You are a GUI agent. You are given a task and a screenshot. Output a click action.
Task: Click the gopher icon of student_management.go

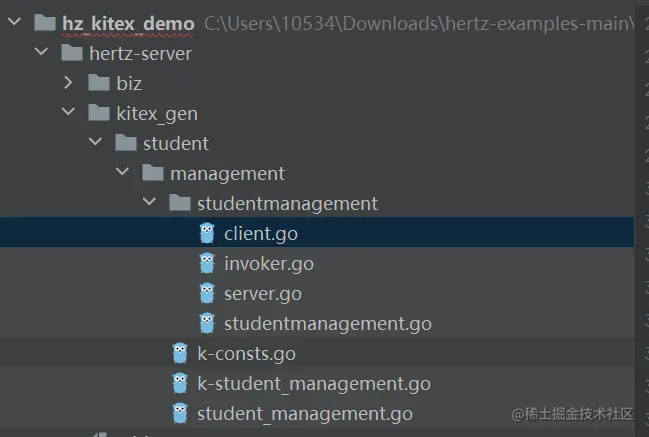(x=180, y=413)
